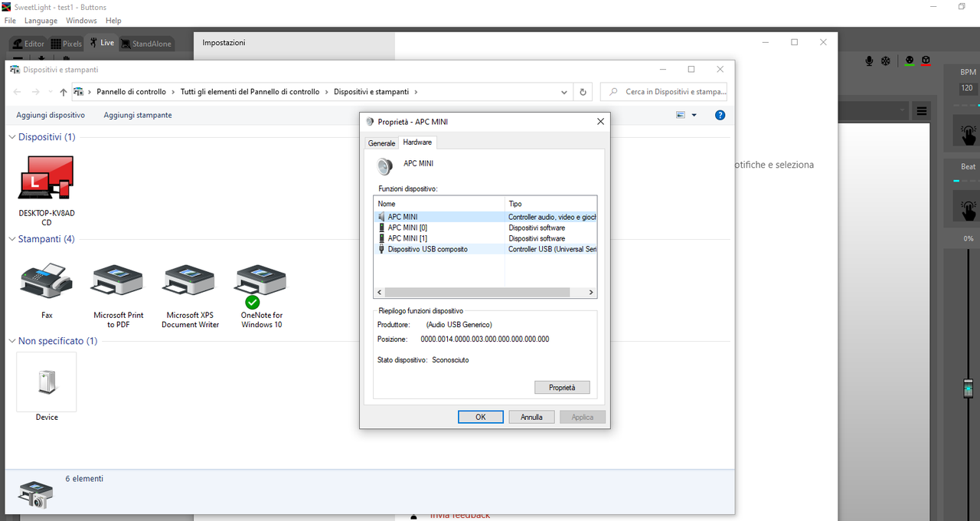The width and height of the screenshot is (980, 521).
Task: Click Aggiungi stampante in Devices window
Action: click(138, 115)
